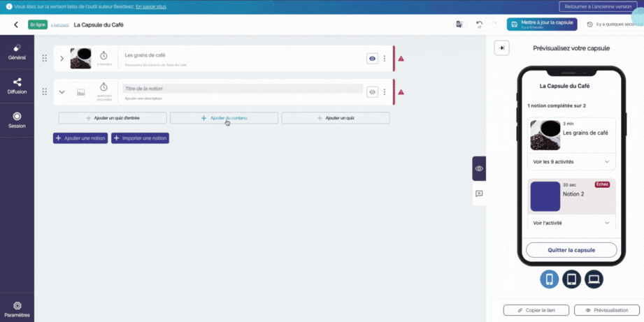The image size is (644, 322).
Task: Click the history clock icon
Action: [x=589, y=24]
